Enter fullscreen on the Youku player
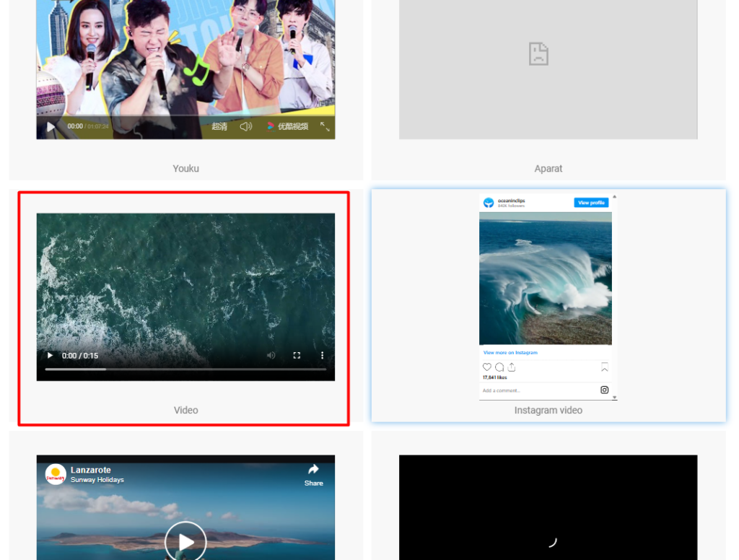Image resolution: width=739 pixels, height=560 pixels. point(326,126)
